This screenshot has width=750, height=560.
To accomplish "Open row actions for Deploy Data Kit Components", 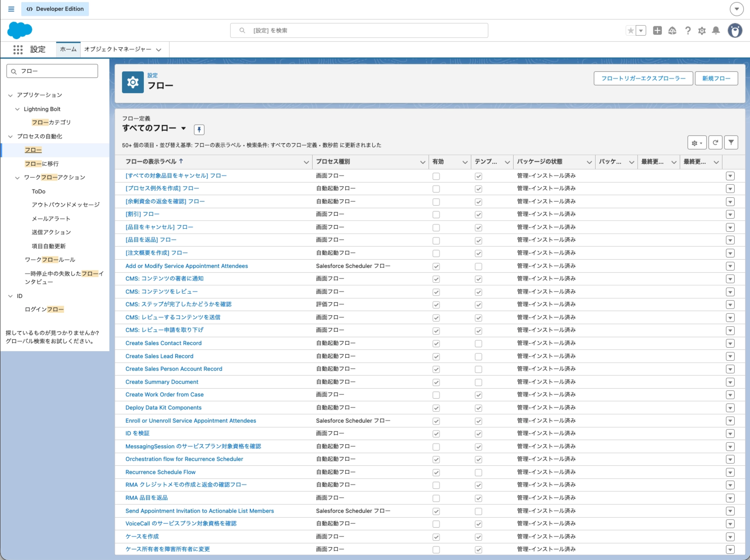I will [730, 408].
